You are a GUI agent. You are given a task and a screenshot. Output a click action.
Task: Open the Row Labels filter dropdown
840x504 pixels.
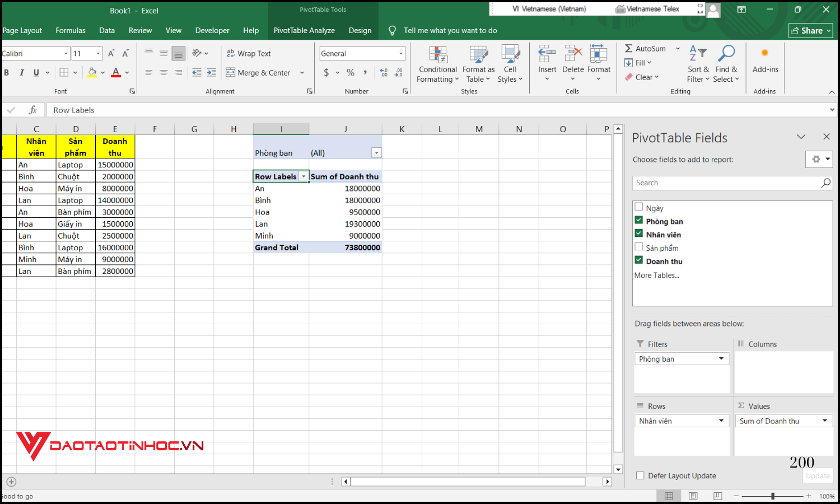[304, 176]
